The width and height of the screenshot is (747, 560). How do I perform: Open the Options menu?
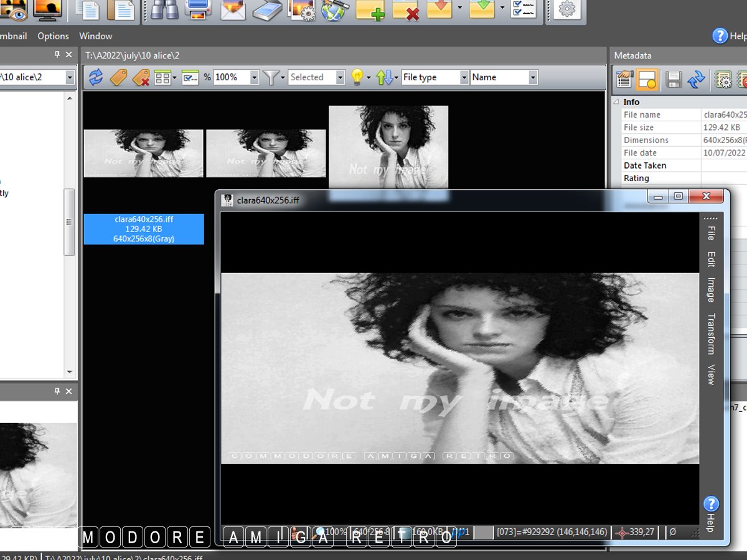[53, 36]
